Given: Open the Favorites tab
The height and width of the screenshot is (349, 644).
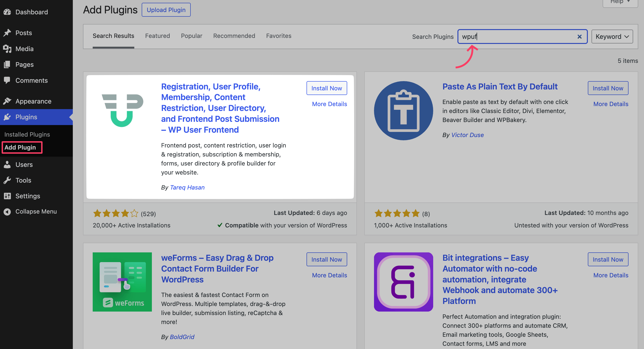Looking at the screenshot, I should (279, 36).
